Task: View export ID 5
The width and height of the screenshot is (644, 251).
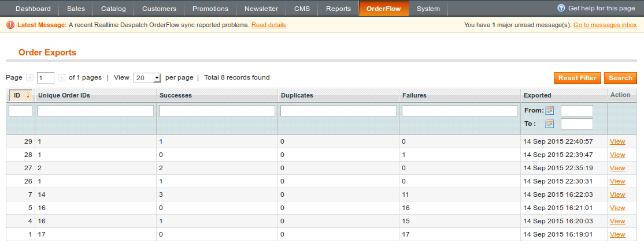Action: point(617,208)
